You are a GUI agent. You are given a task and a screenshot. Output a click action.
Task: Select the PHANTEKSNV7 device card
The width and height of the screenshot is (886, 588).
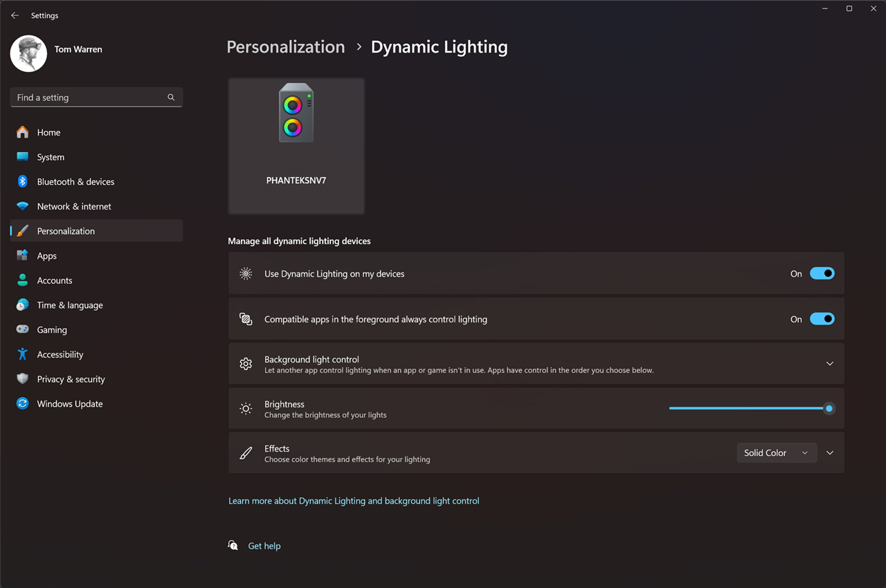pyautogui.click(x=296, y=146)
